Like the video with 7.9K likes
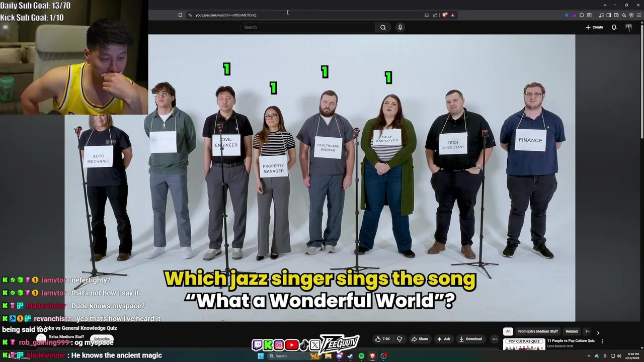The image size is (644, 362). pos(383,339)
